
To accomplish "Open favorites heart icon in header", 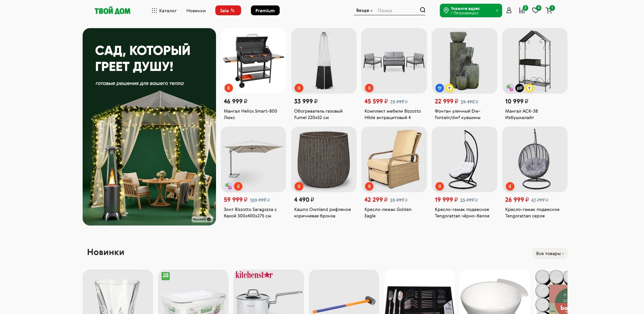I will [535, 11].
